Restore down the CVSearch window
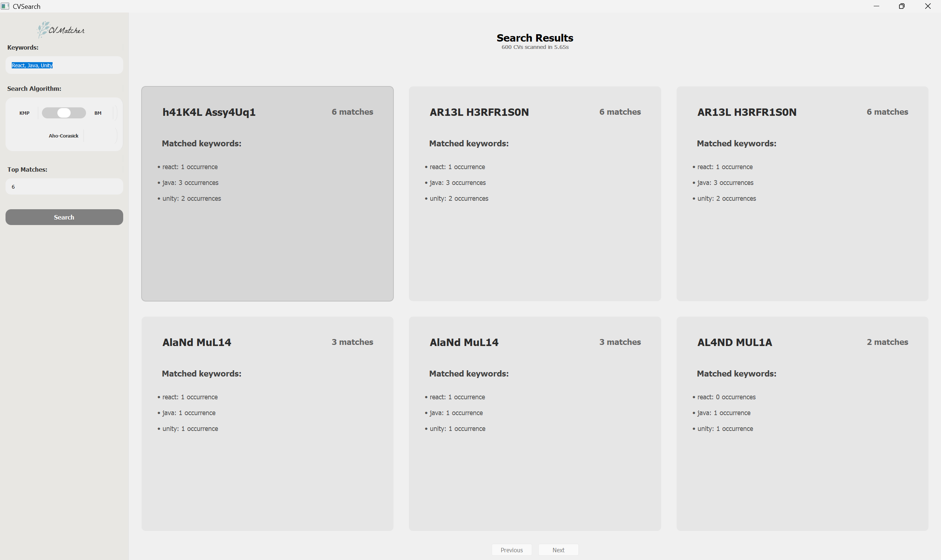The image size is (941, 560). 901,6
